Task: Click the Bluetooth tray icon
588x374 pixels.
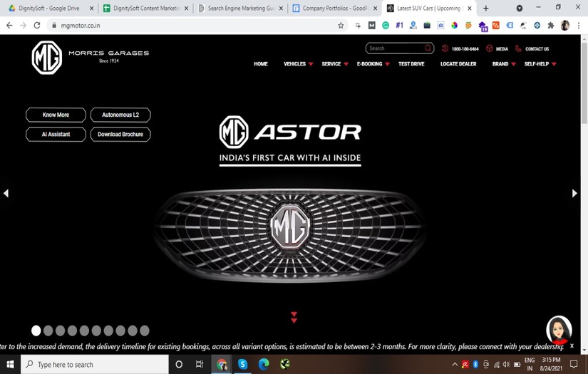Action: coord(475,364)
